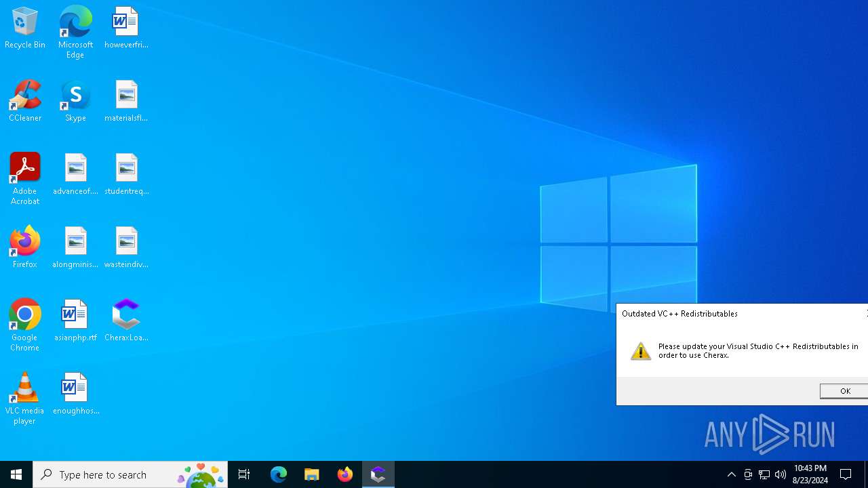
Task: Show hidden system tray icons
Action: pyautogui.click(x=731, y=474)
